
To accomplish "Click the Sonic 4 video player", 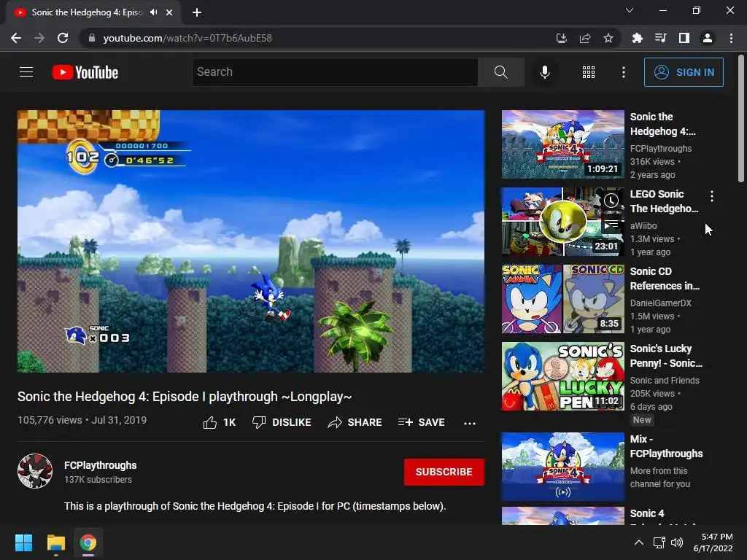I will [x=251, y=241].
